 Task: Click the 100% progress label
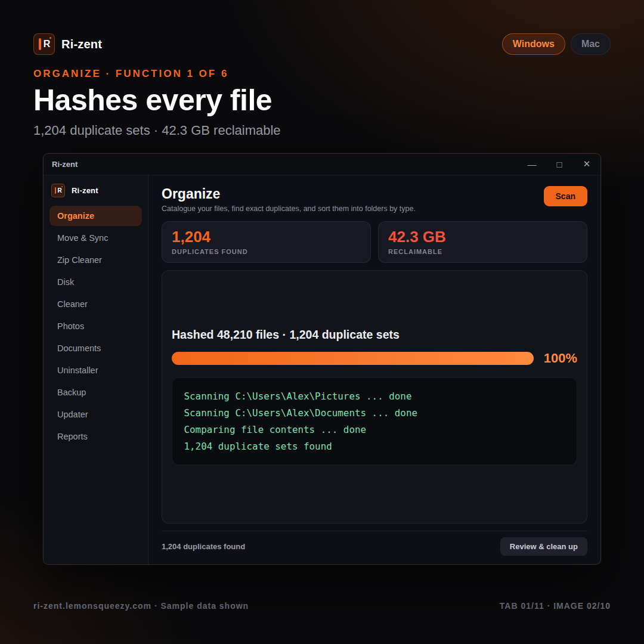(560, 358)
